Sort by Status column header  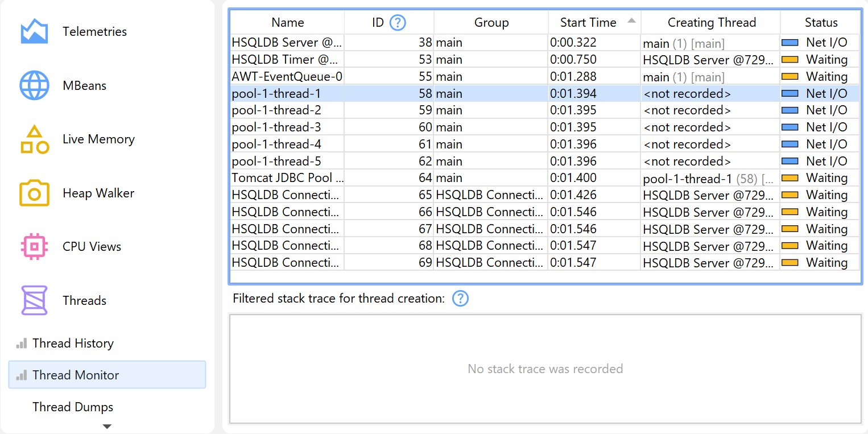pyautogui.click(x=821, y=23)
